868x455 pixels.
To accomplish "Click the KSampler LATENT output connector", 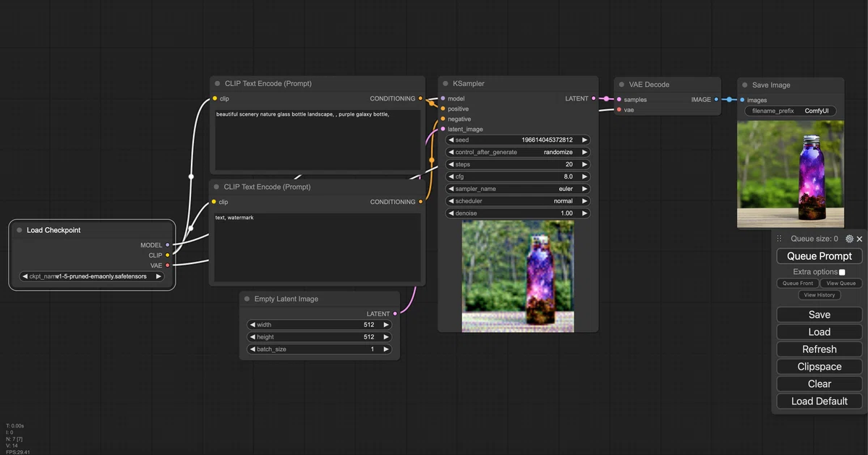I will tap(593, 98).
